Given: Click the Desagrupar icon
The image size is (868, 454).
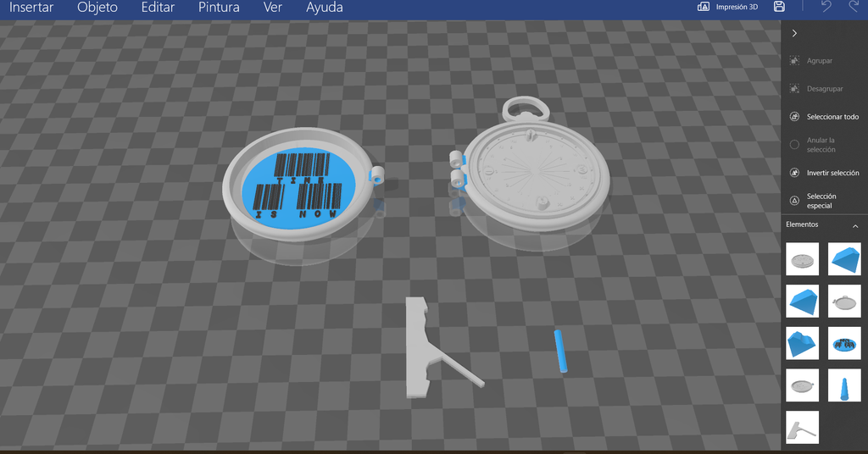Looking at the screenshot, I should tap(794, 88).
